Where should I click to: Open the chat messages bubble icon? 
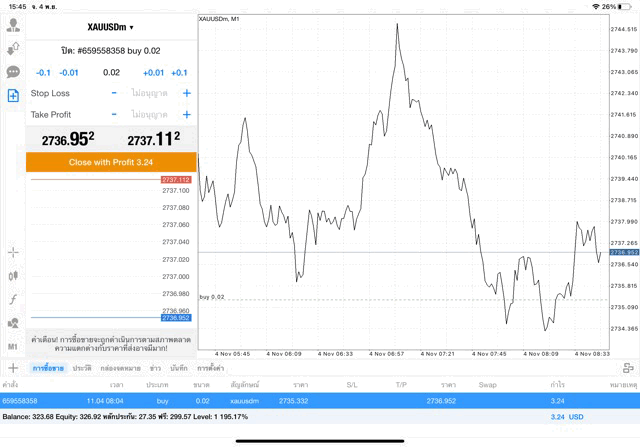pyautogui.click(x=13, y=72)
